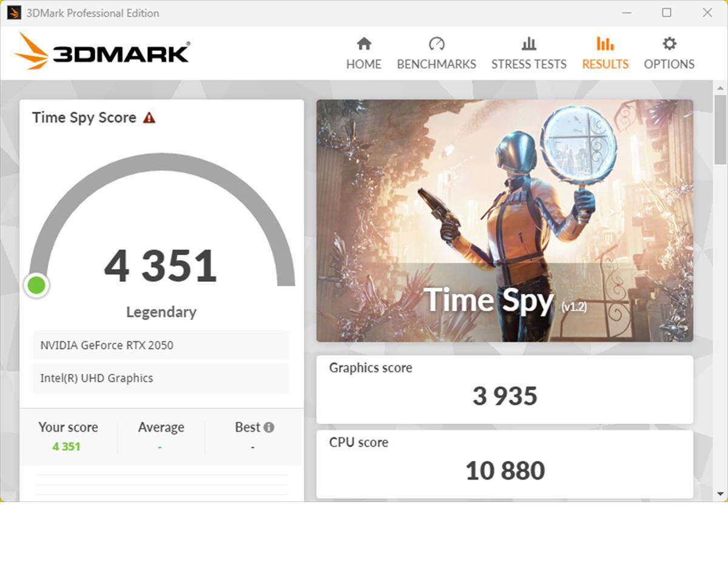Click the green Your score value 4 351
This screenshot has height=579, width=728.
(66, 446)
